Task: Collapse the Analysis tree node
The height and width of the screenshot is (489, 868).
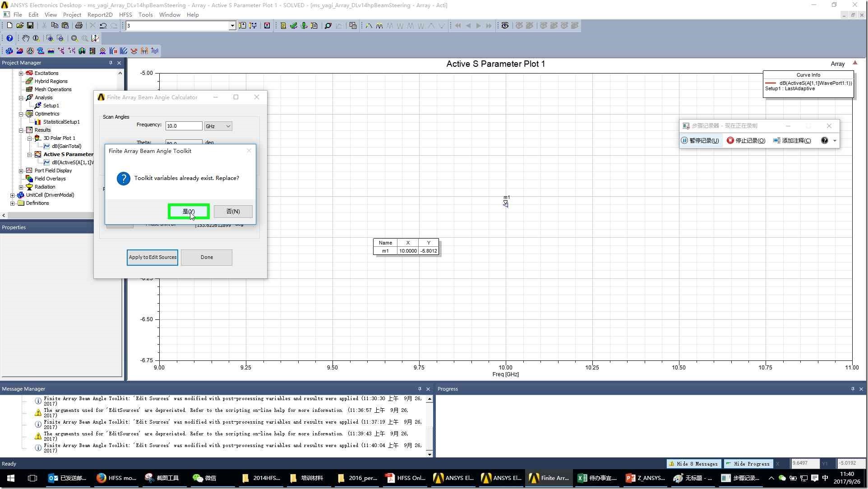Action: click(x=21, y=97)
